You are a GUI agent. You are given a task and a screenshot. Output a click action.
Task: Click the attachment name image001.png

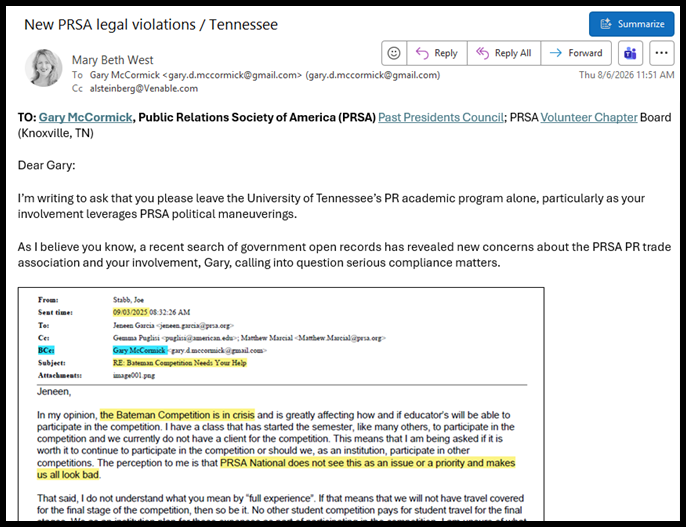click(x=134, y=375)
